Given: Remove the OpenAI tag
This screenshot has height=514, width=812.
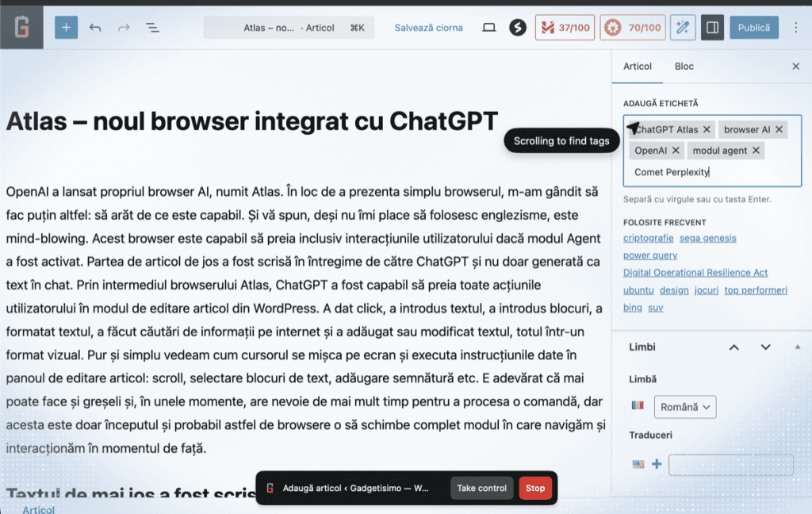Looking at the screenshot, I should 676,151.
